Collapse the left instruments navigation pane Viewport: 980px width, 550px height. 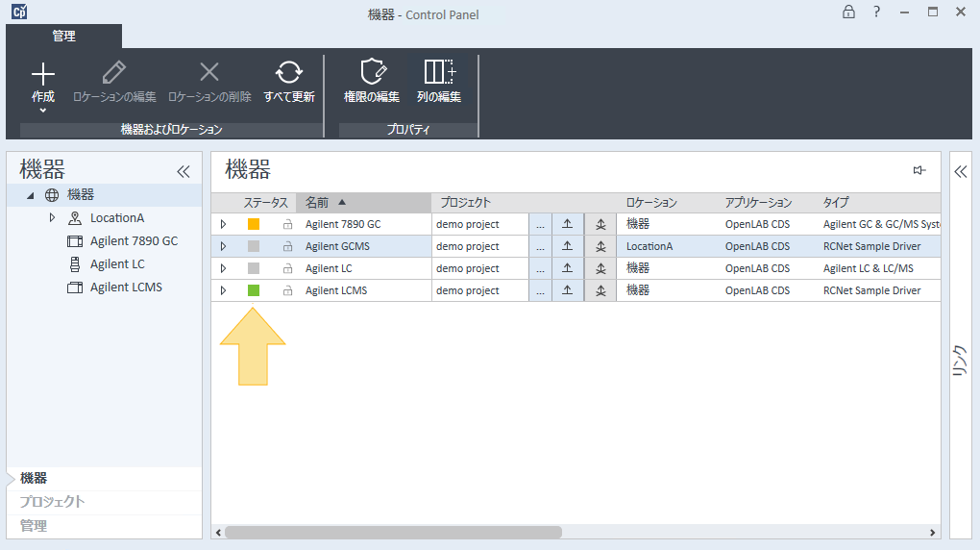pyautogui.click(x=184, y=171)
